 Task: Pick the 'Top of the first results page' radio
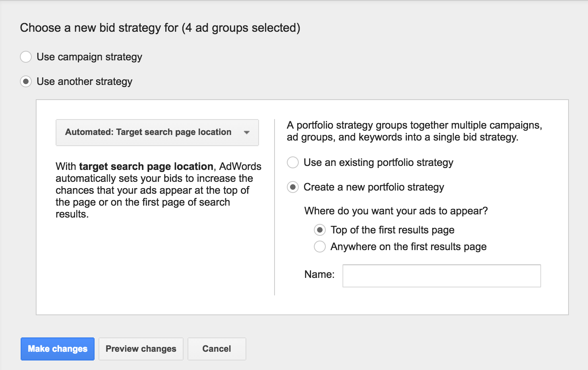click(320, 230)
